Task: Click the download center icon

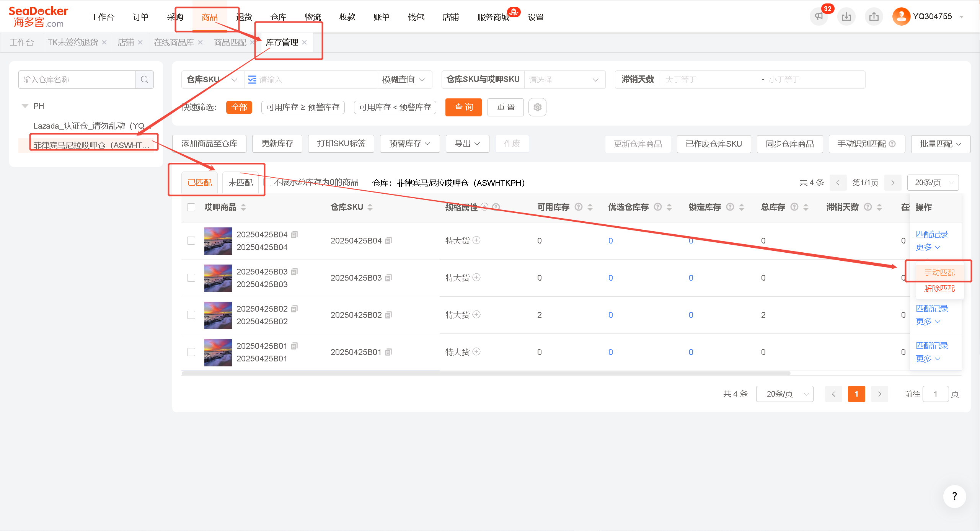Action: (x=846, y=16)
